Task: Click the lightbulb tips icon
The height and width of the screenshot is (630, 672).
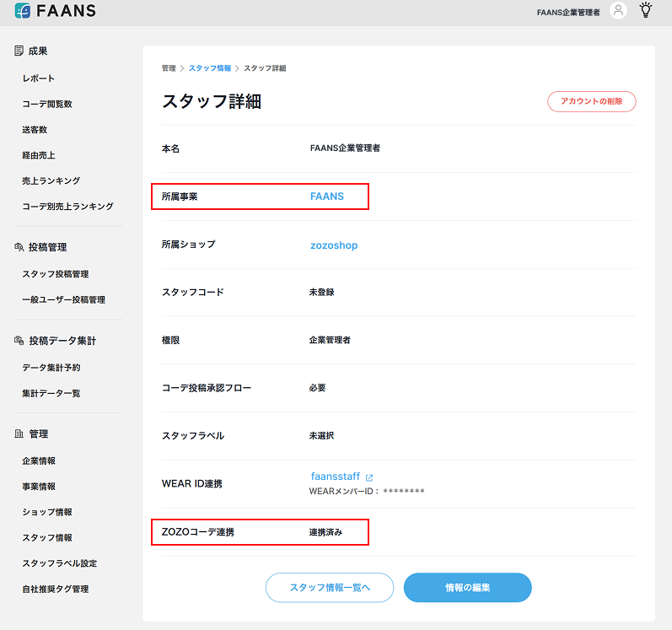Action: (x=645, y=10)
